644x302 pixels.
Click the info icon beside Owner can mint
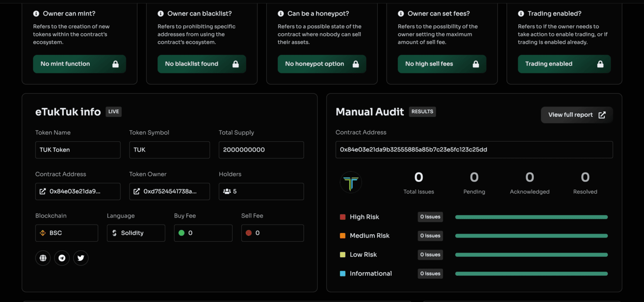tap(36, 14)
